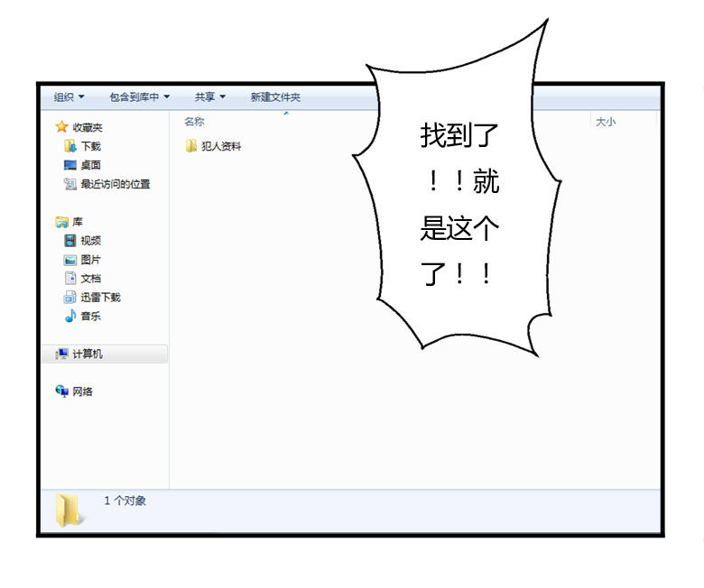Click the 网络 network icon
Screen dimensions: 704x588
(x=61, y=391)
